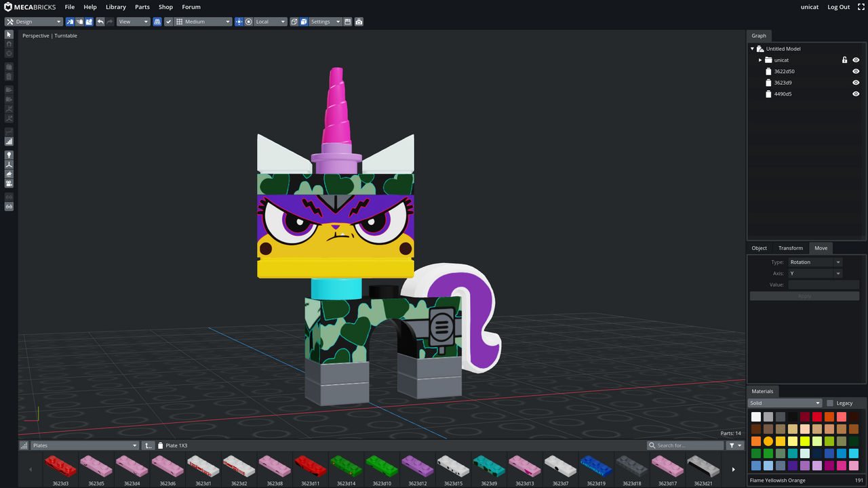868x488 pixels.
Task: Open the Plates category dropdown
Action: (x=85, y=445)
